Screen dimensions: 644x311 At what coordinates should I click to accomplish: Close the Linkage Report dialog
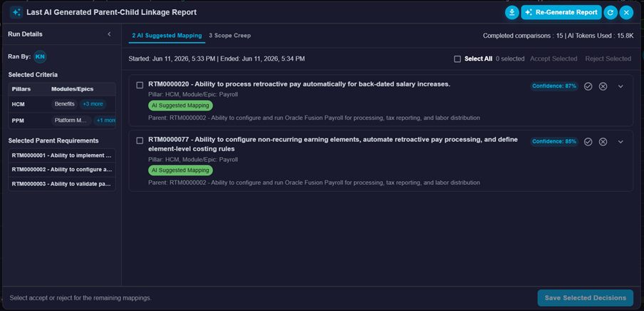coord(626,12)
